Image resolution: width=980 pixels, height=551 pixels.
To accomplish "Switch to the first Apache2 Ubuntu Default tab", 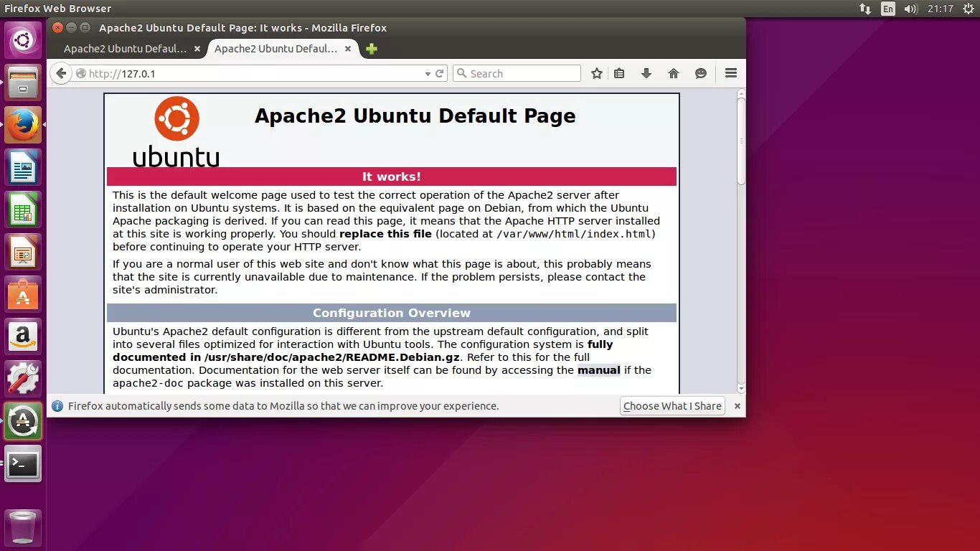I will tap(126, 49).
